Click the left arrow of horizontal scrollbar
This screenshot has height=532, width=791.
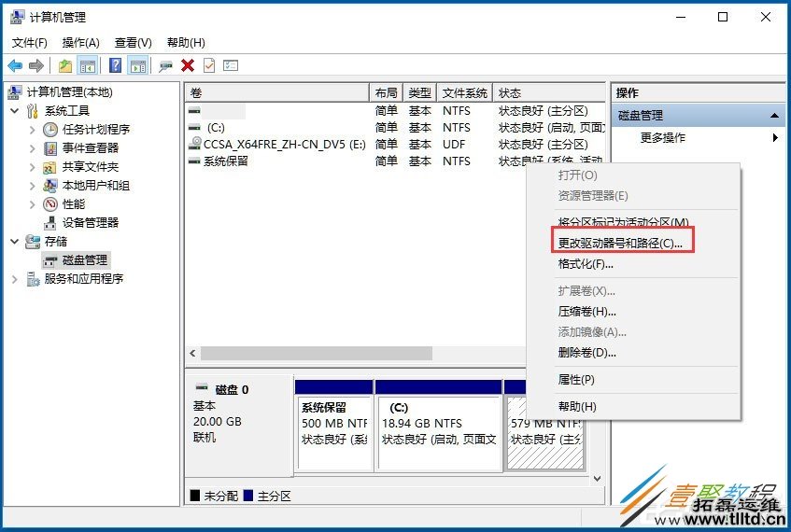click(x=192, y=354)
